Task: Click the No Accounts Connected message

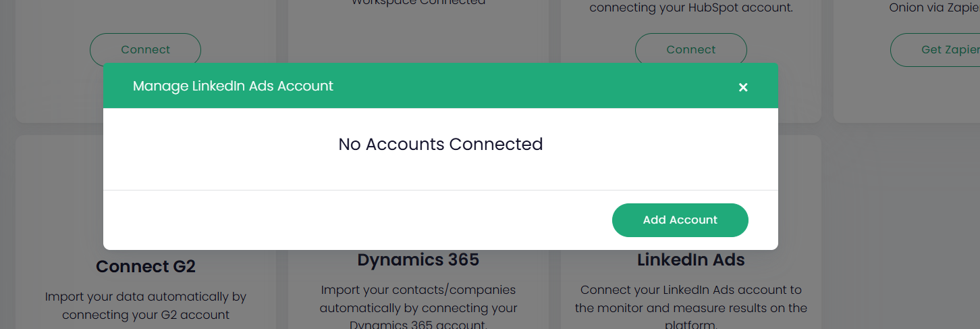Action: [x=440, y=144]
